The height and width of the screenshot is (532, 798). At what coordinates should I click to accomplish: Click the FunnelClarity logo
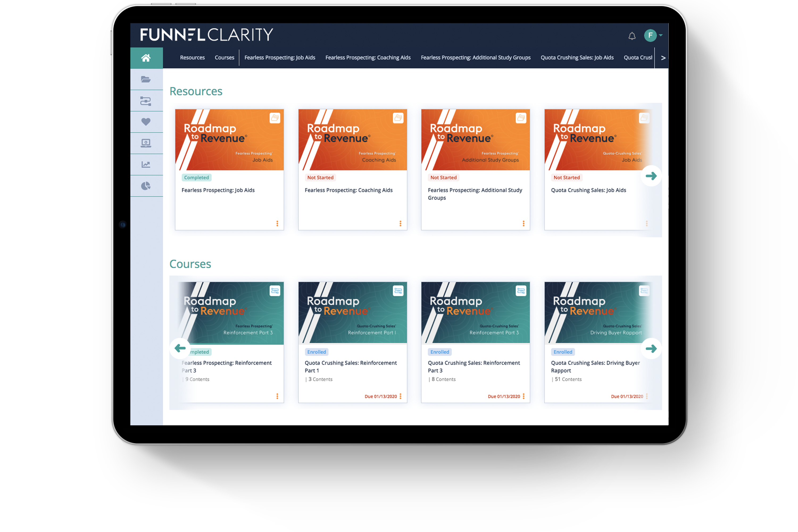[x=207, y=35]
